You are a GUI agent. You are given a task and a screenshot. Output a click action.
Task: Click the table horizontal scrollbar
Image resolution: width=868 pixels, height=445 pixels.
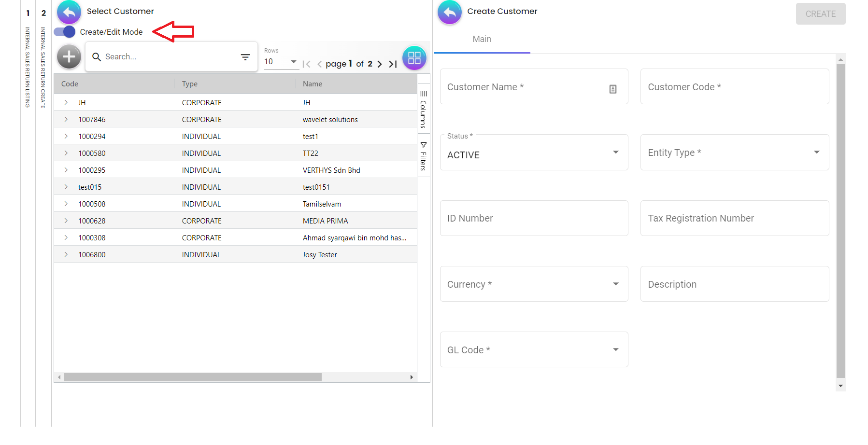click(x=193, y=377)
